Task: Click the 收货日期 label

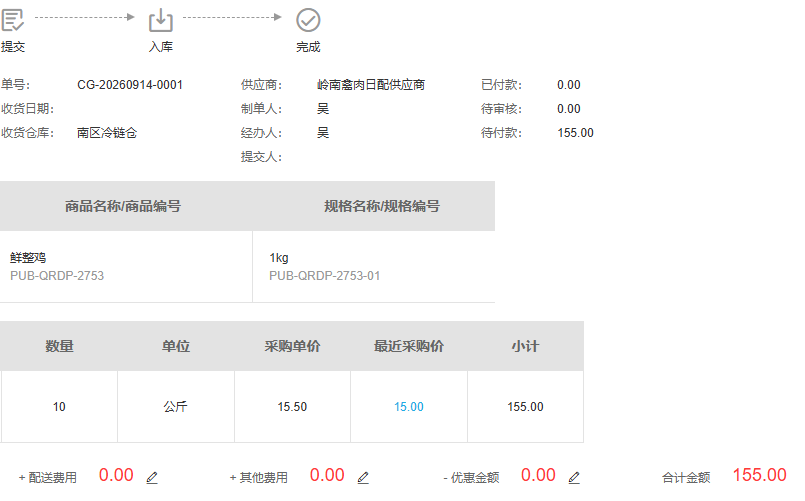Action: [27, 109]
